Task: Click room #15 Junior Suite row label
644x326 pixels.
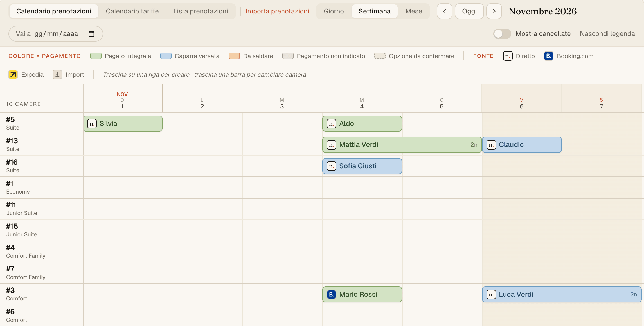Action: (42, 230)
